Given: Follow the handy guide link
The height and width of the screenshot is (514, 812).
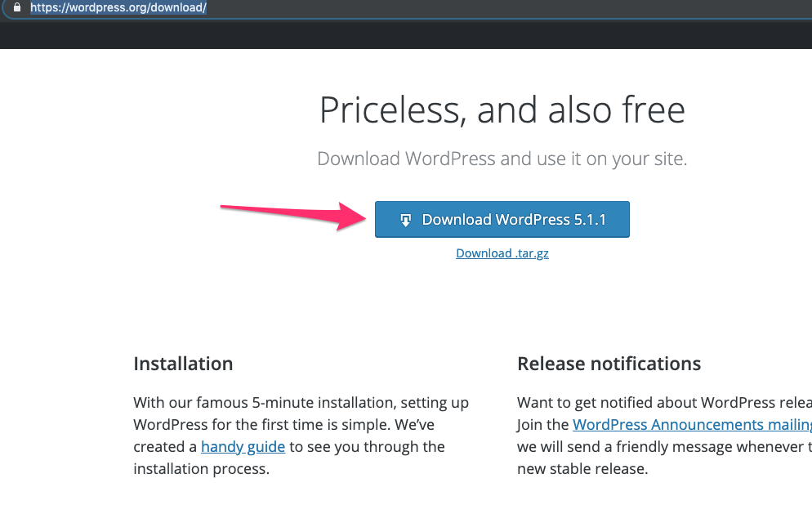Looking at the screenshot, I should [243, 447].
